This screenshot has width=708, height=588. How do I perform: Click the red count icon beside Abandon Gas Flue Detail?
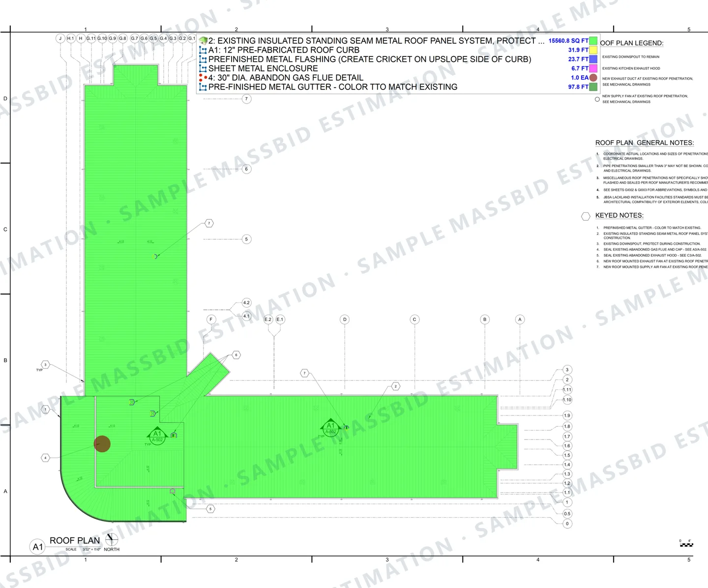(x=203, y=78)
